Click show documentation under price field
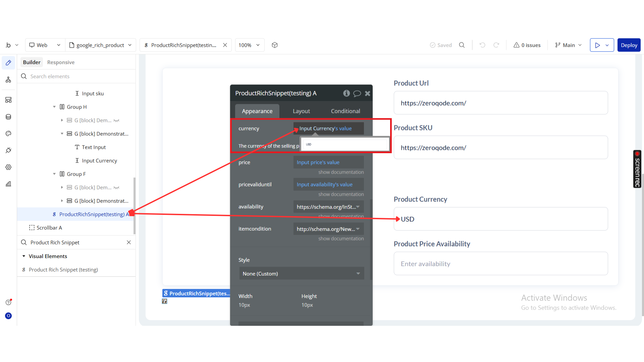 (341, 172)
